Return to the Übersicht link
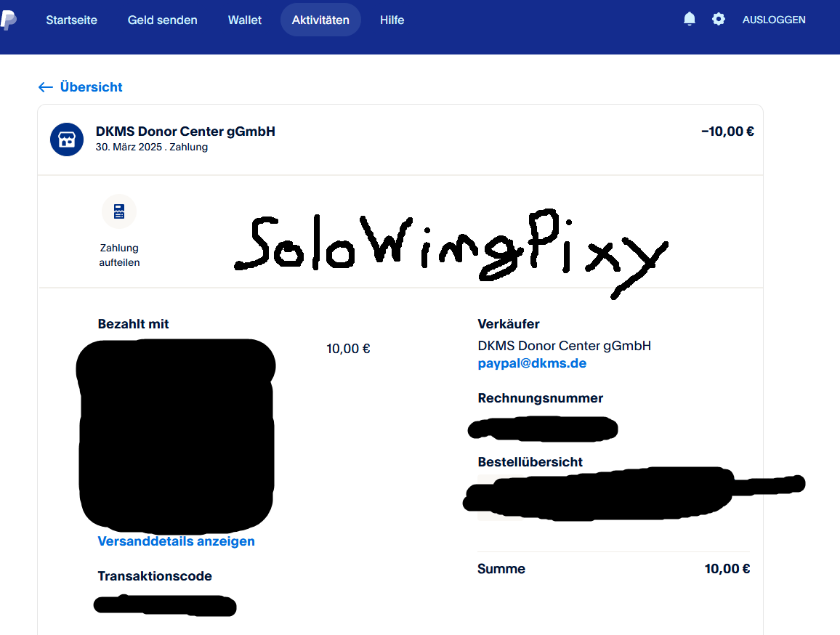 pyautogui.click(x=91, y=87)
